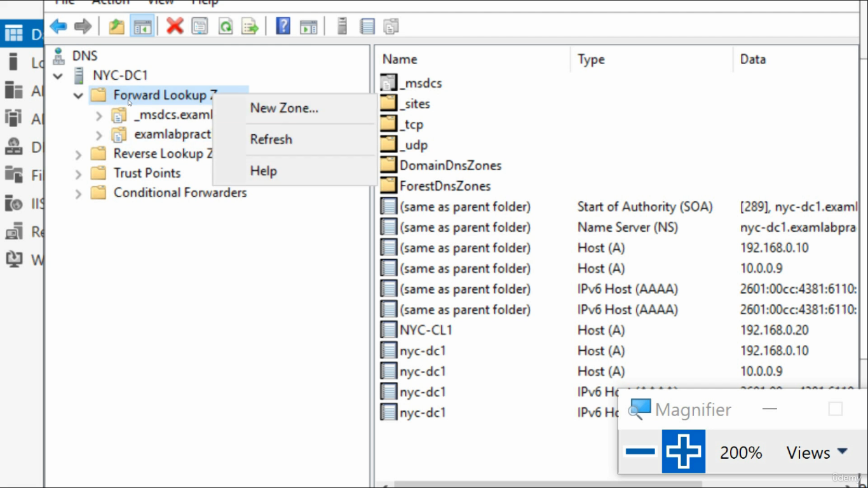Go up one level with the folder arrow icon
The width and height of the screenshot is (868, 488).
pos(116,27)
